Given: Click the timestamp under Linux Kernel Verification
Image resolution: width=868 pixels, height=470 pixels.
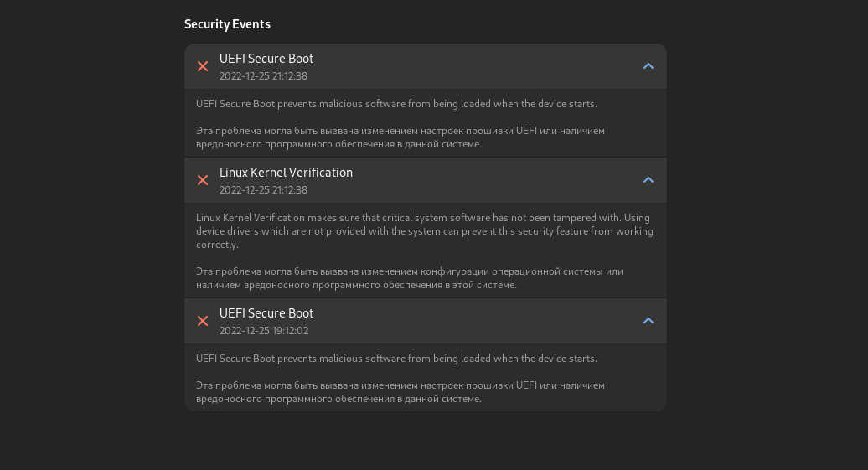Looking at the screenshot, I should point(263,190).
